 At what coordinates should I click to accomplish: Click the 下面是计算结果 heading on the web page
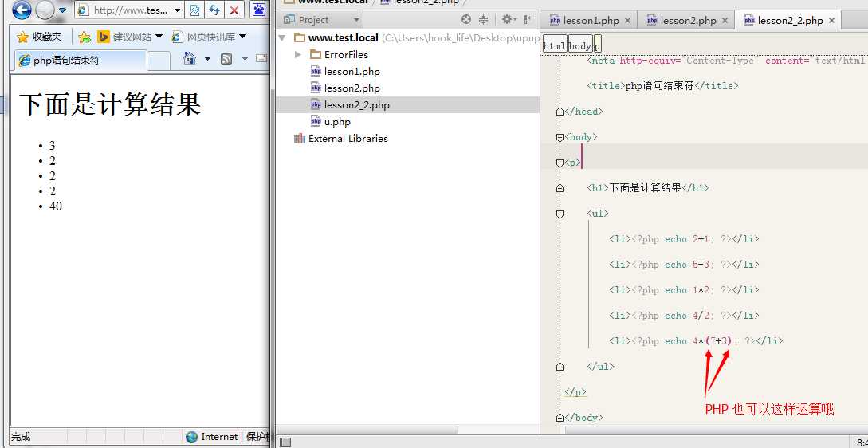pos(110,104)
